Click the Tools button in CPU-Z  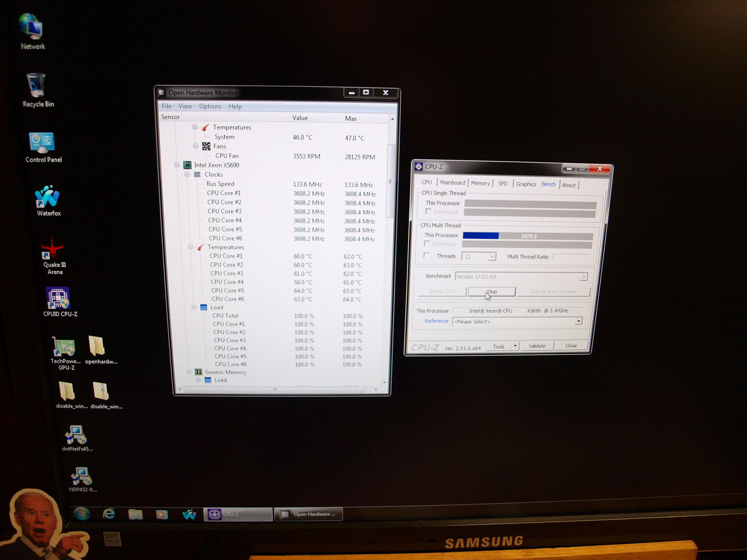coord(498,346)
